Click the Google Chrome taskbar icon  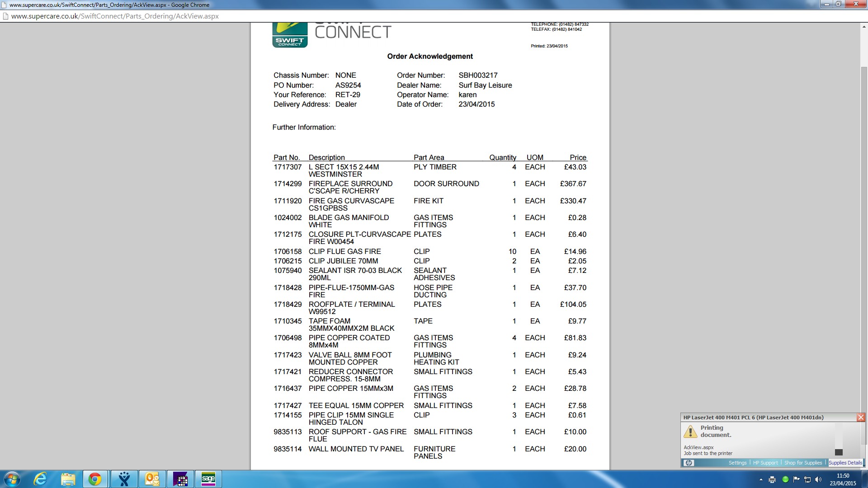click(95, 479)
